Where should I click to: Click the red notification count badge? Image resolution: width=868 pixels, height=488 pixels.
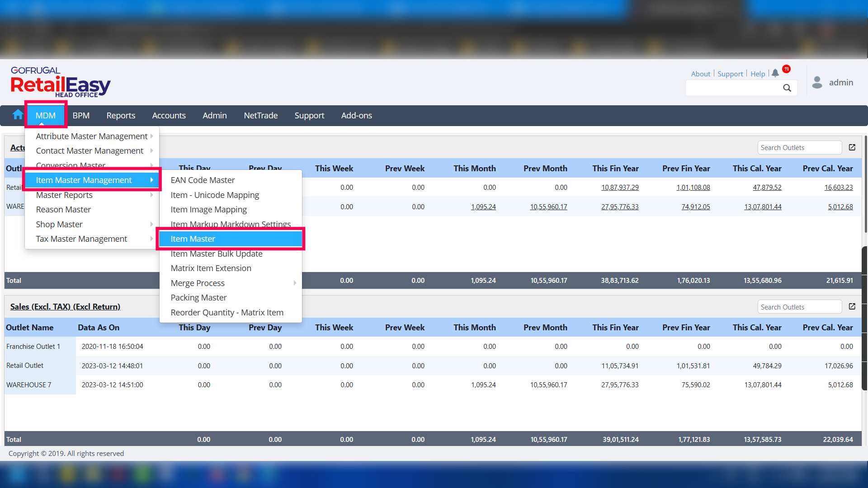787,69
